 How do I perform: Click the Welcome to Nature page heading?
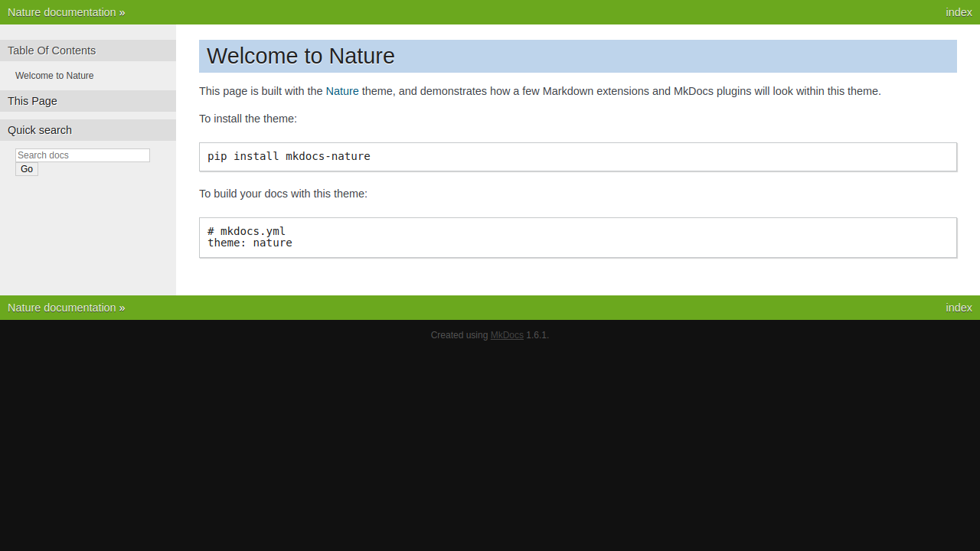point(578,56)
